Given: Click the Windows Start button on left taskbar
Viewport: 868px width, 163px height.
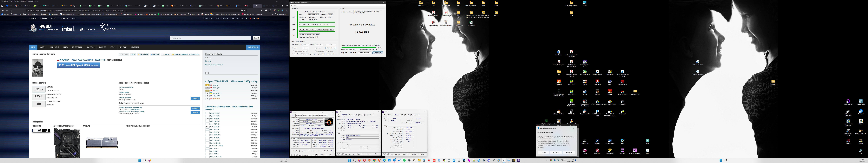Looking at the screenshot, I should point(140,160).
